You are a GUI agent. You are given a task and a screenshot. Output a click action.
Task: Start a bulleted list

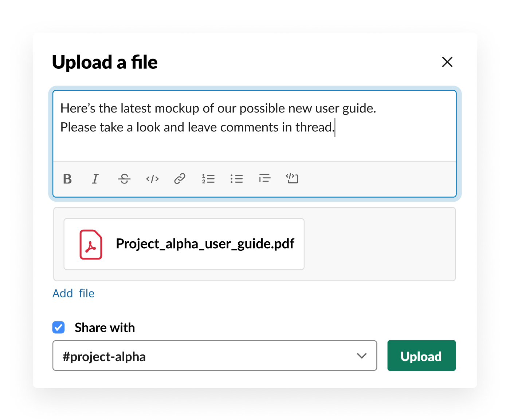tap(236, 179)
